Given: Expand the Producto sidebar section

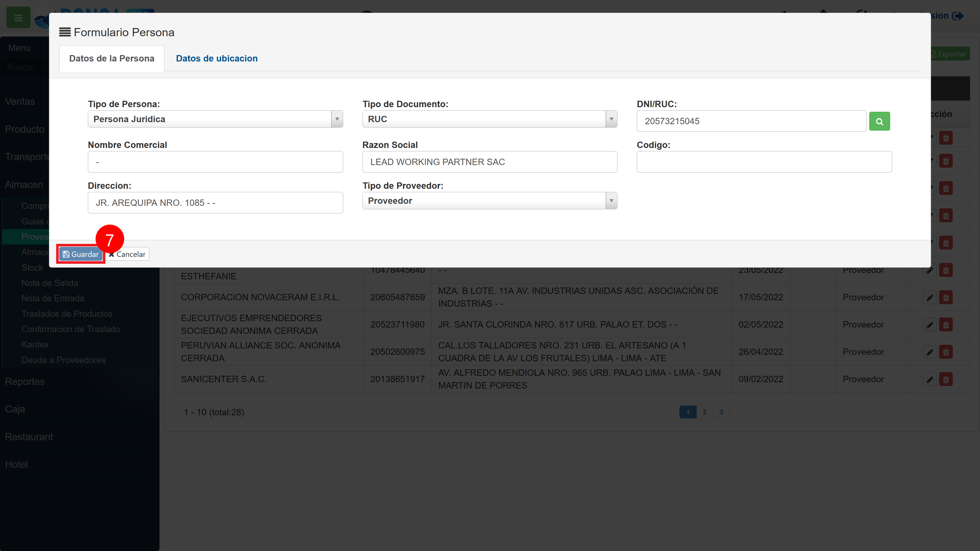Looking at the screenshot, I should [x=24, y=129].
